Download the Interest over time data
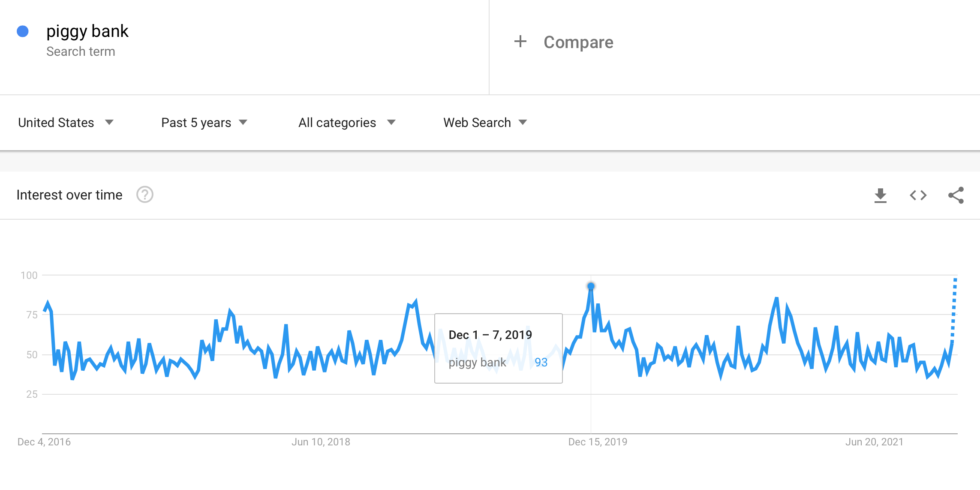Viewport: 980px width, 490px height. 880,195
